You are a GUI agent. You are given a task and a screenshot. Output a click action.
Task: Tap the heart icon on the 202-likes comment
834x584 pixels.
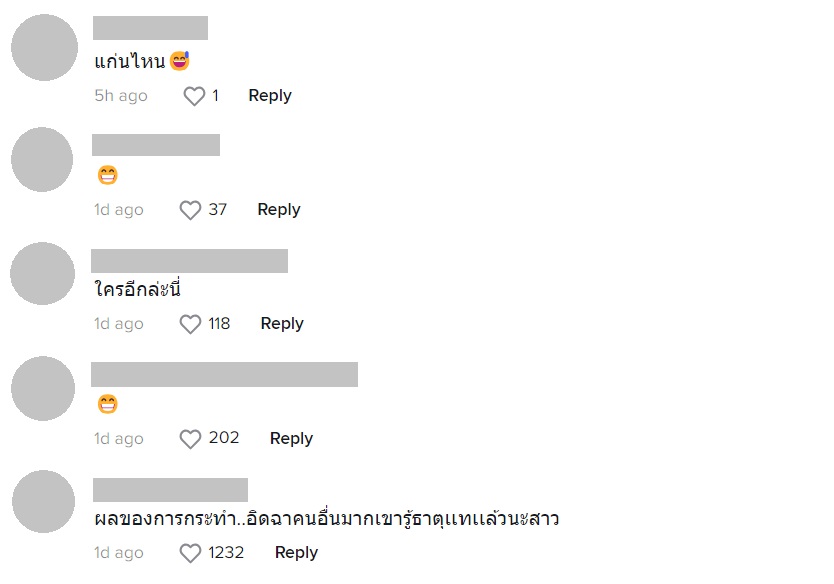pyautogui.click(x=189, y=438)
